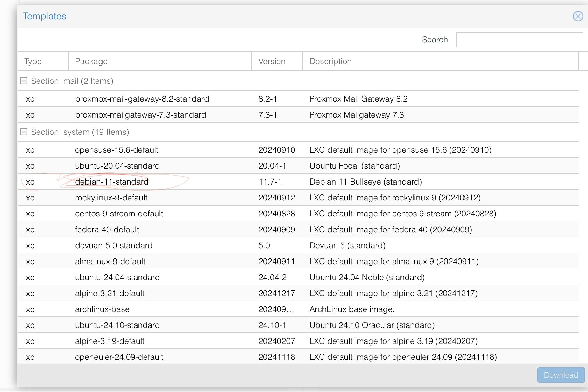Image resolution: width=588 pixels, height=392 pixels.
Task: Sort by Version column header
Action: pyautogui.click(x=277, y=61)
